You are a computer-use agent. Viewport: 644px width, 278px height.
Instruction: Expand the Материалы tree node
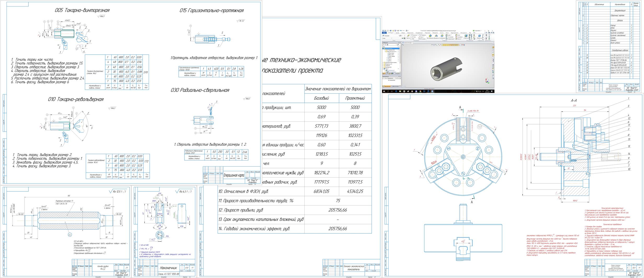[x=383, y=64]
